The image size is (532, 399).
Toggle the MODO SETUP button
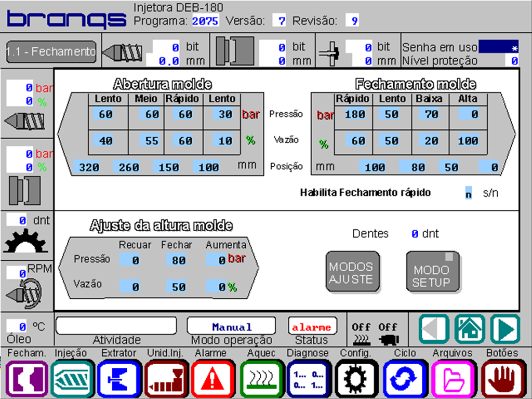(x=433, y=271)
